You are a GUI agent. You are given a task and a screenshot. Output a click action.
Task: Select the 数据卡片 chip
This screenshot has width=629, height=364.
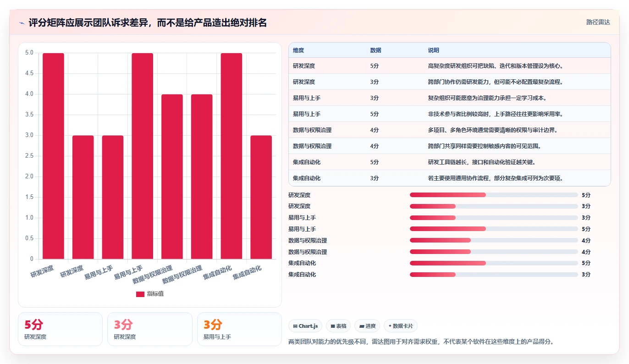(401, 326)
